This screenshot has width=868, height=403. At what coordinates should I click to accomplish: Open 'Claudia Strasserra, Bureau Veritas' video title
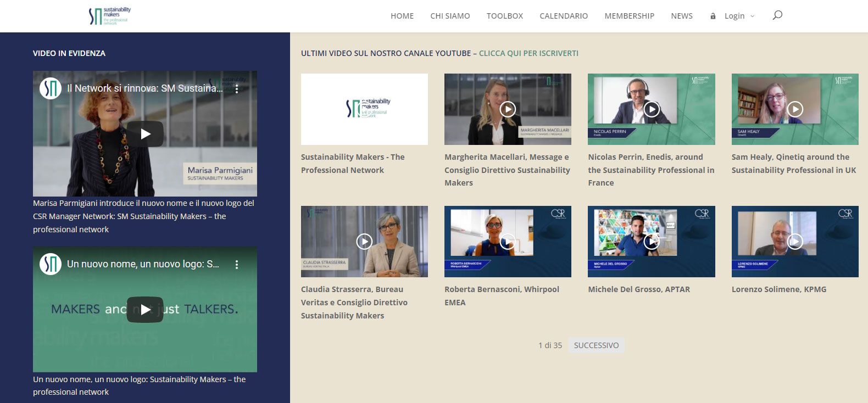354,302
